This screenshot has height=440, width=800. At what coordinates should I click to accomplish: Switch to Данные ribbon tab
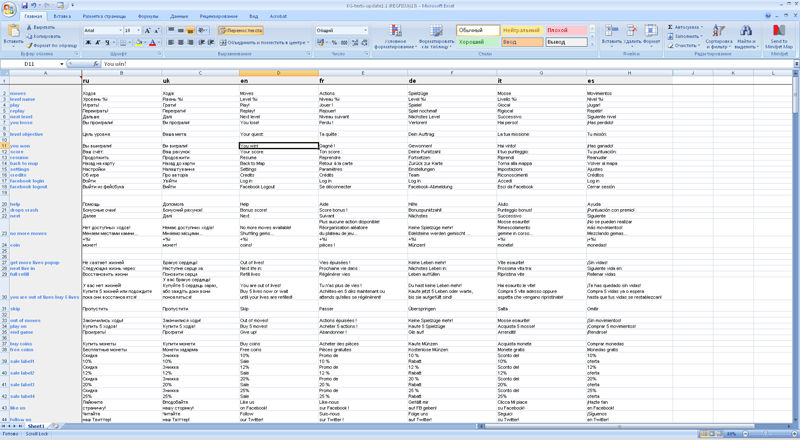[179, 16]
